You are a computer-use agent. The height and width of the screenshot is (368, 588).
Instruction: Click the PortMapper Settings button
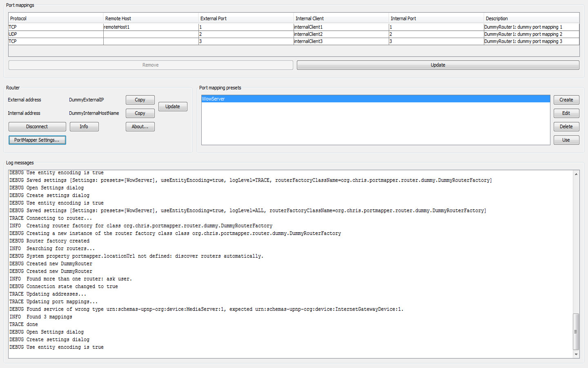pyautogui.click(x=37, y=140)
